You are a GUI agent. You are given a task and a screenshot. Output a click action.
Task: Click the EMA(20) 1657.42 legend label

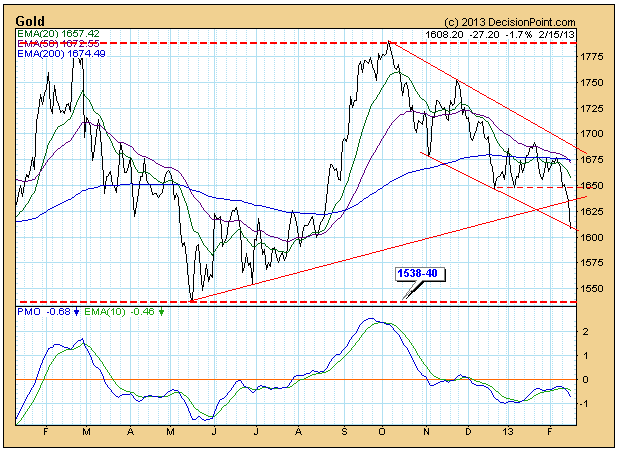58,34
